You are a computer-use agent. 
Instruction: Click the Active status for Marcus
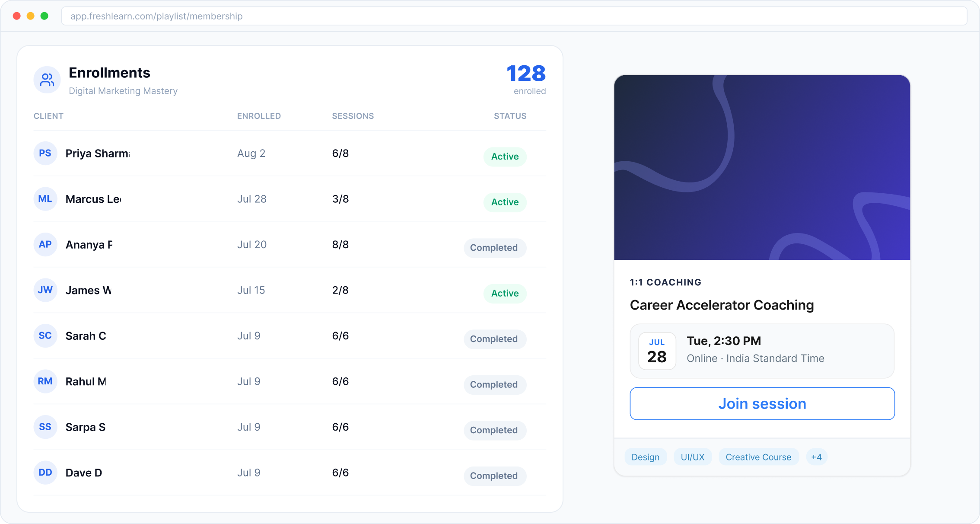[505, 202]
